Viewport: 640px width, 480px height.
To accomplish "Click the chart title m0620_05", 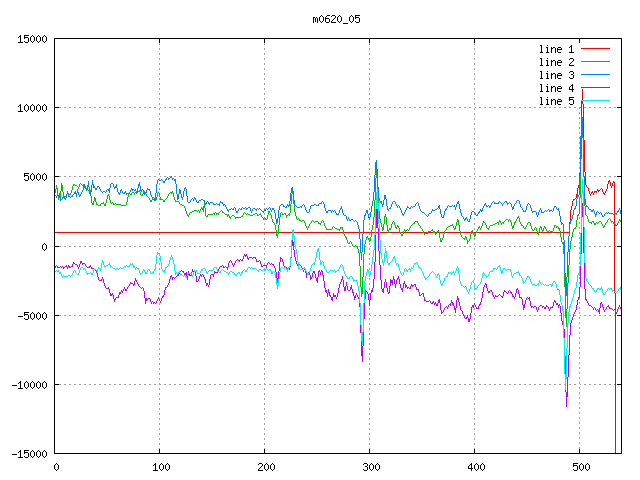I will click(x=336, y=19).
